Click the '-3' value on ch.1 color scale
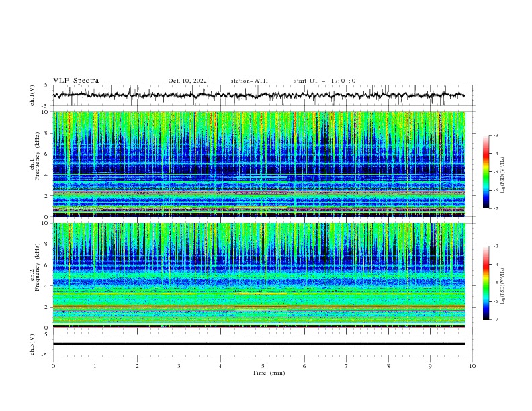532x411 pixels. 495,135
